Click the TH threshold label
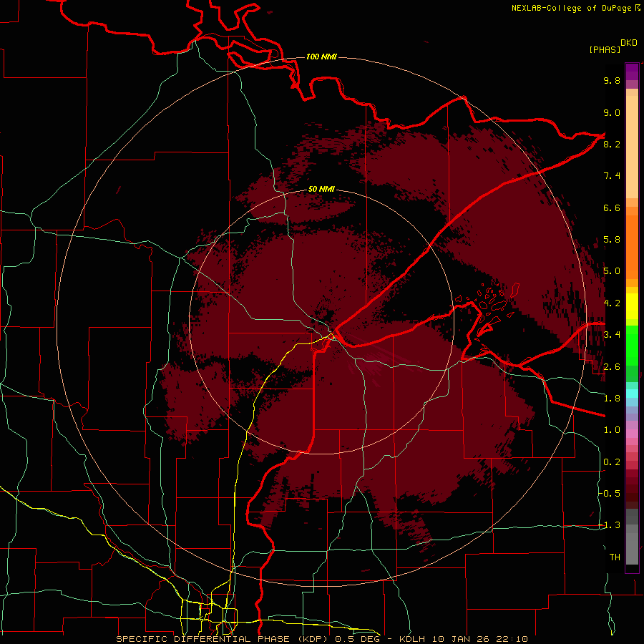644x644 pixels. 615,557
